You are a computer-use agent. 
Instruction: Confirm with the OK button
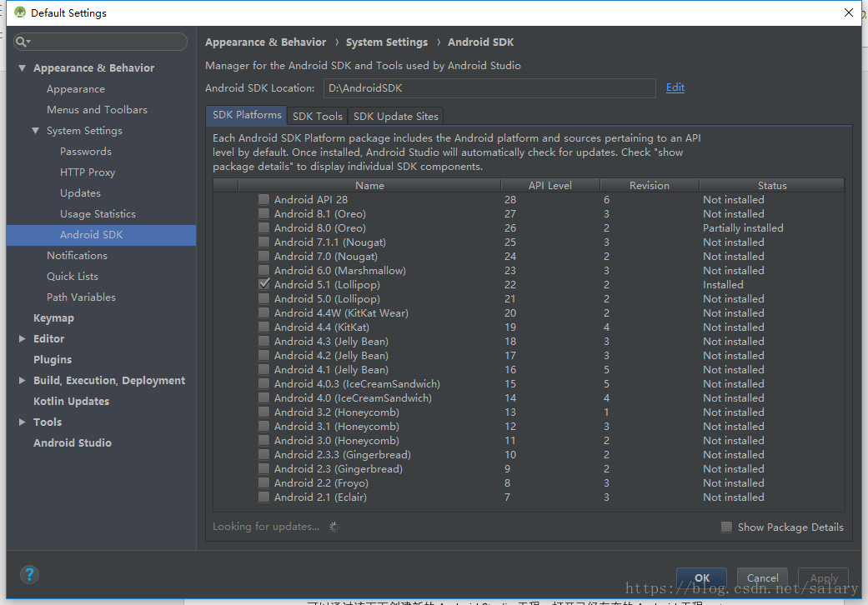click(x=701, y=577)
